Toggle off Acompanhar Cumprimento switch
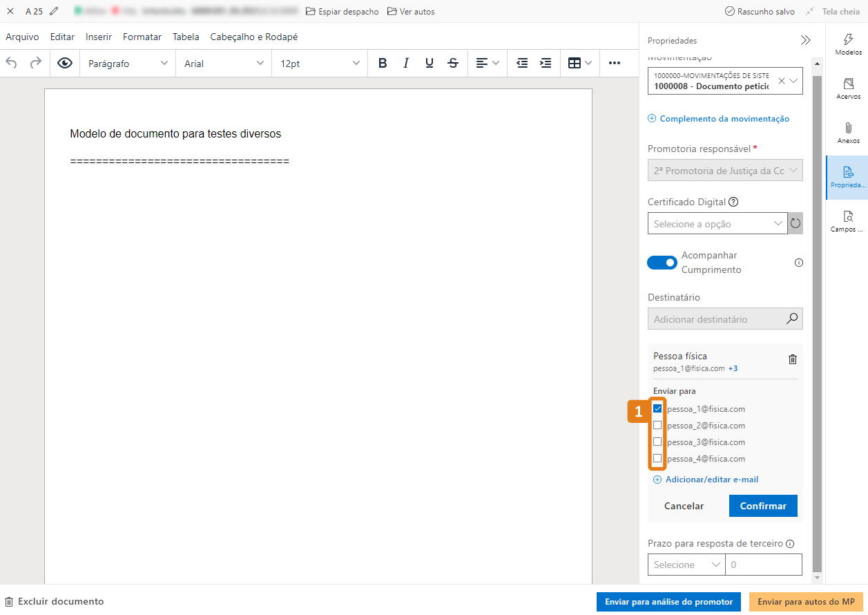The height and width of the screenshot is (615, 868). (x=662, y=263)
